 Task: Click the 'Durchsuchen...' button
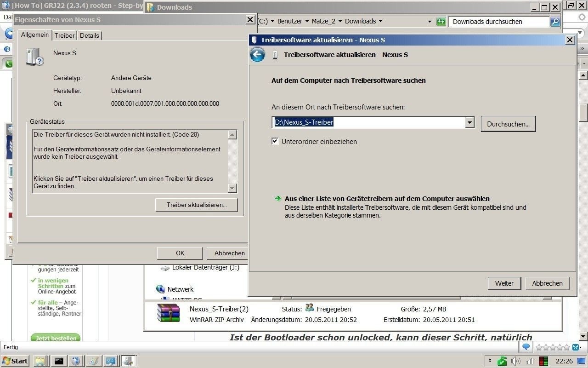point(508,124)
